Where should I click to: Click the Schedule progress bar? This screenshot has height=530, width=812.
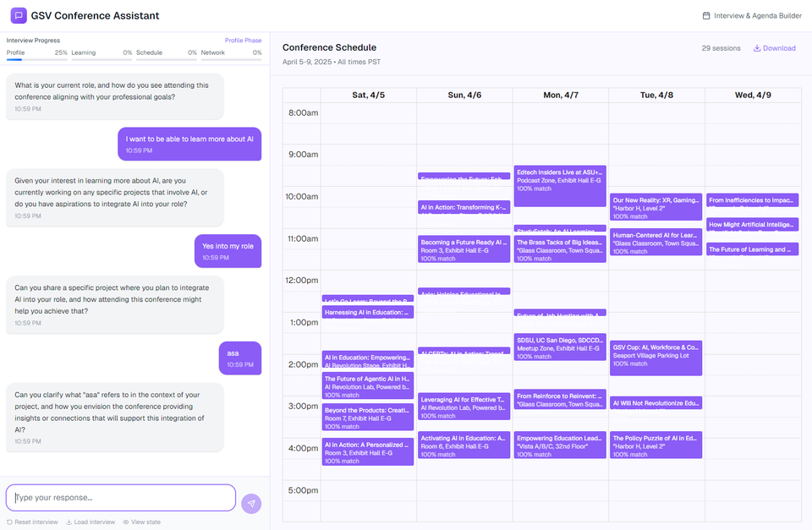(x=167, y=59)
